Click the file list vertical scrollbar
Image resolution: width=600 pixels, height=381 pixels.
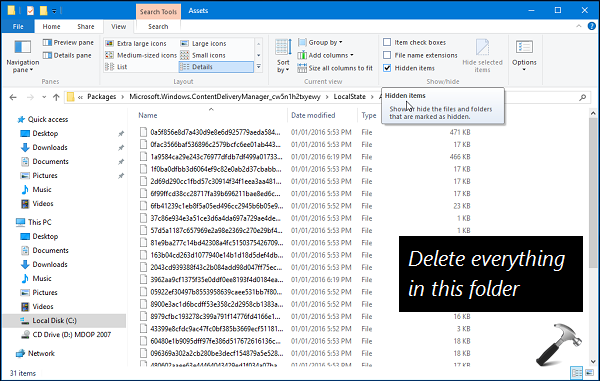(593, 237)
